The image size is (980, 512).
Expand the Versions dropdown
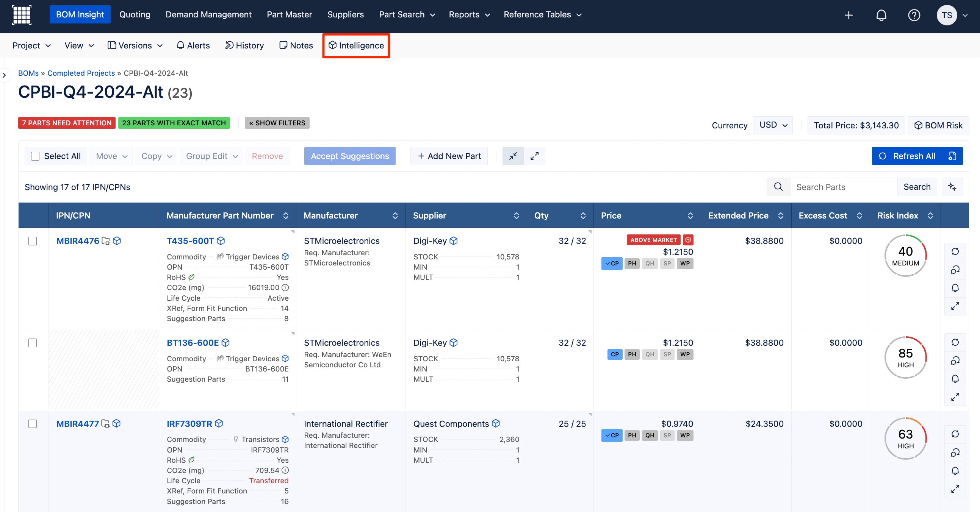click(x=135, y=45)
